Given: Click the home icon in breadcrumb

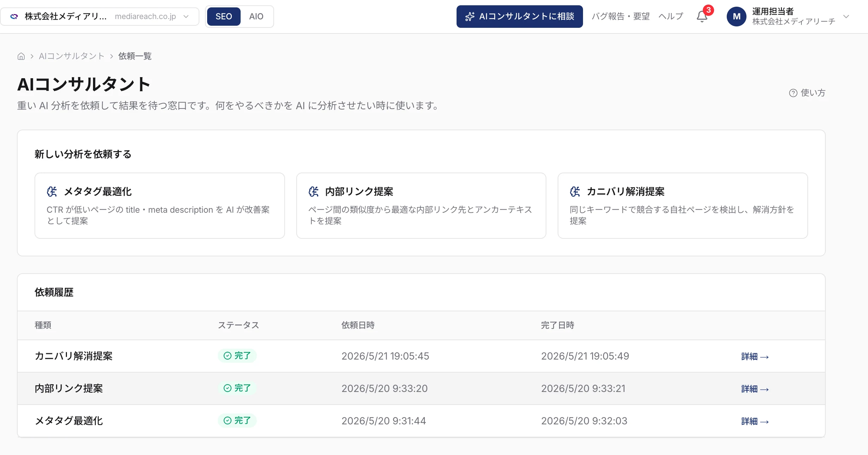Looking at the screenshot, I should [x=21, y=56].
